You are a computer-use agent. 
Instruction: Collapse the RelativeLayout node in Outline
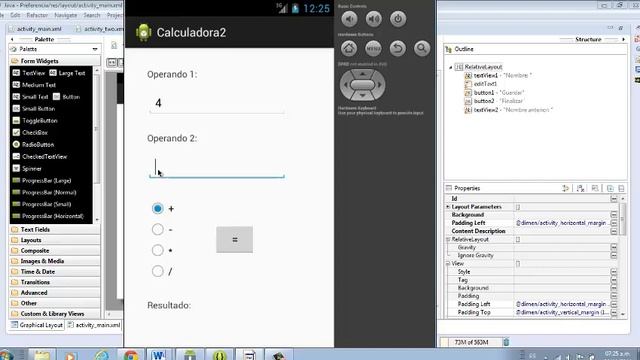tap(451, 67)
